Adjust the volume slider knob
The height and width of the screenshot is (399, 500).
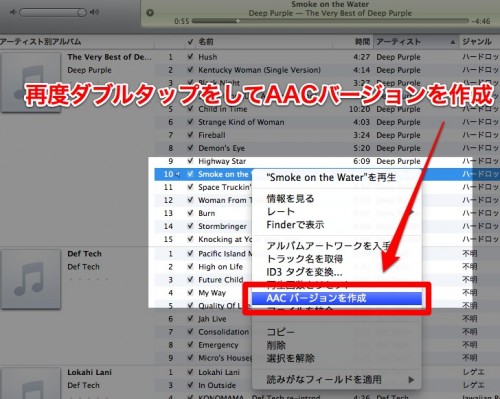point(81,13)
